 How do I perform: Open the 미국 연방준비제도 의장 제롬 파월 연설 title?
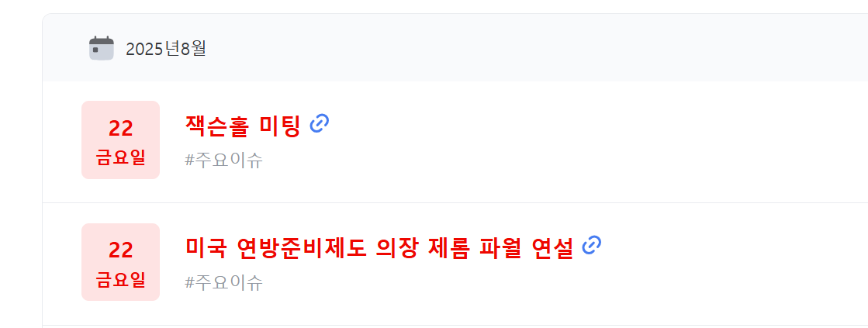[379, 248]
